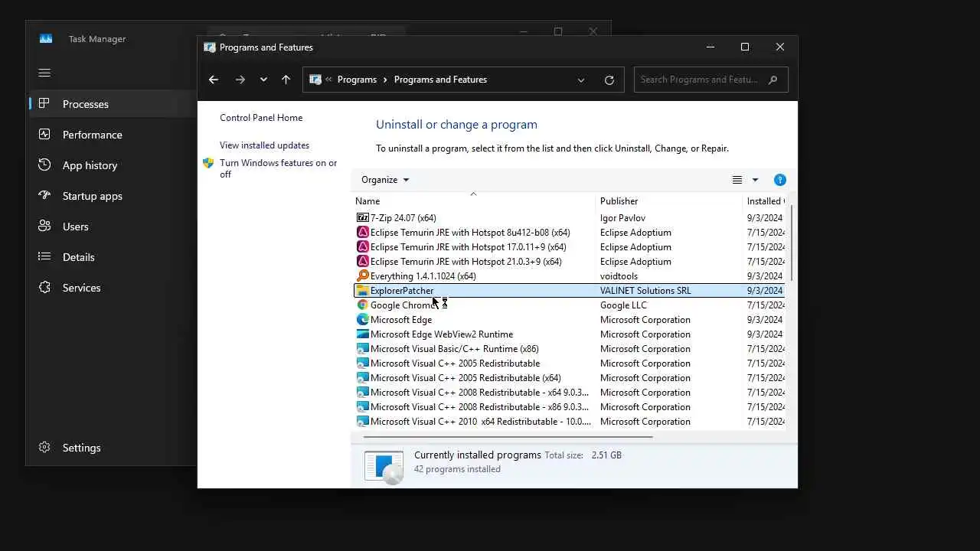The image size is (980, 551).
Task: Click the installed programs details pane icon
Action: point(384,465)
